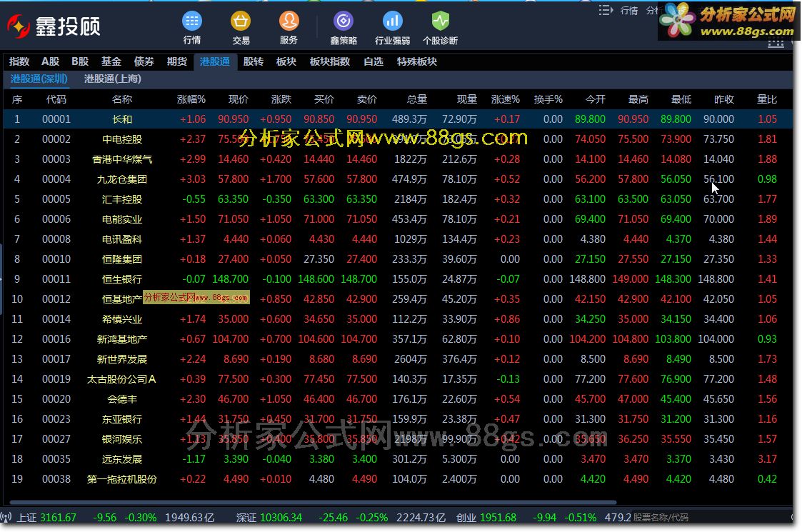Select the 港股通(深圳) sub-tab
Screen dimensions: 802x532
39,79
